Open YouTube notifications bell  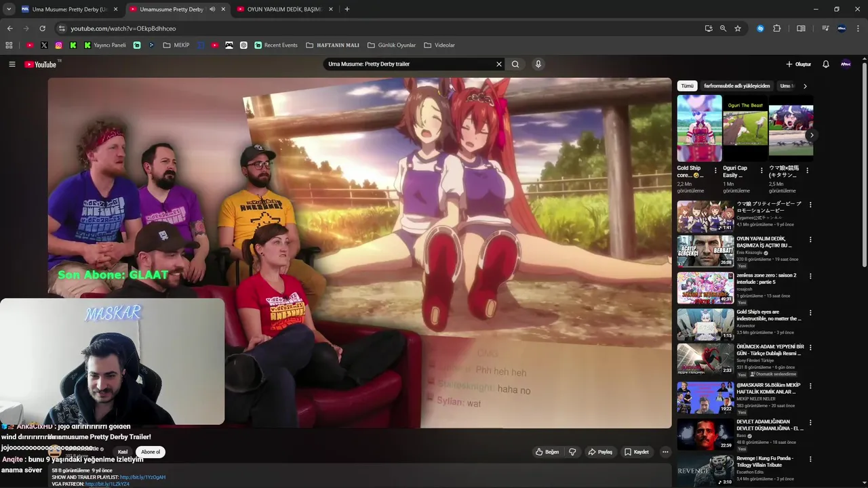point(826,64)
